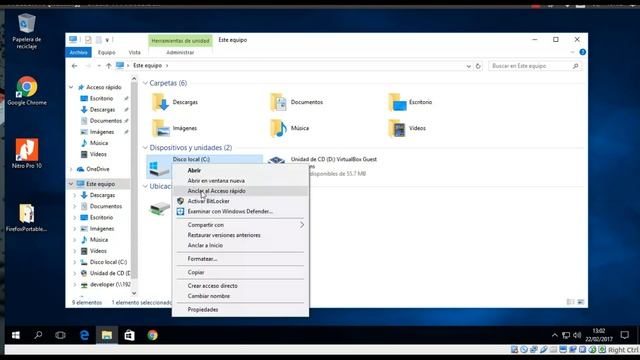Image resolution: width=640 pixels, height=360 pixels.
Task: Open the Documentos folder in Carpetas
Action: [296, 102]
